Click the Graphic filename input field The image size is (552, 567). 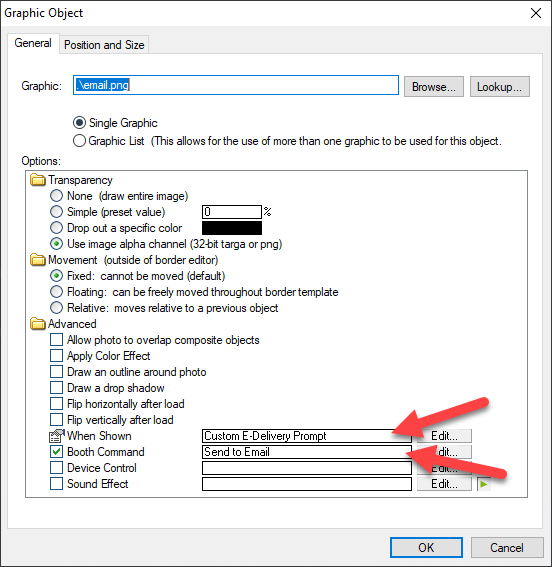click(x=236, y=85)
